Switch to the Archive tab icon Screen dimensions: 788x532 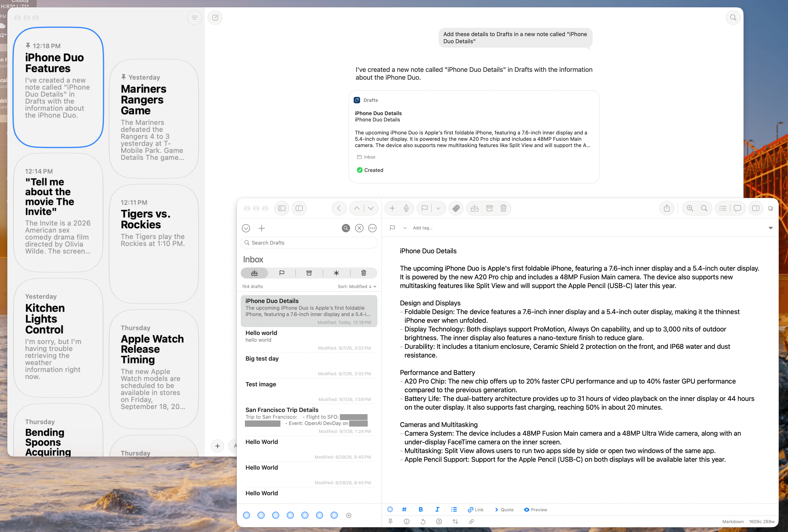tap(309, 273)
